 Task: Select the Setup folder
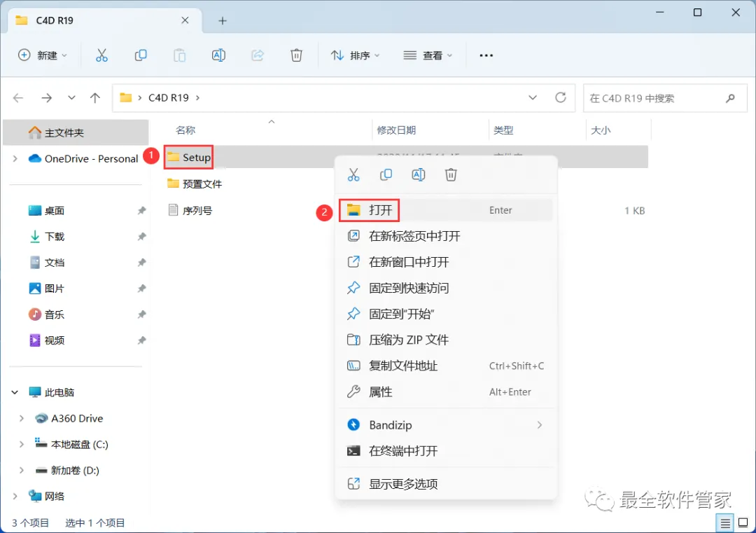click(189, 158)
